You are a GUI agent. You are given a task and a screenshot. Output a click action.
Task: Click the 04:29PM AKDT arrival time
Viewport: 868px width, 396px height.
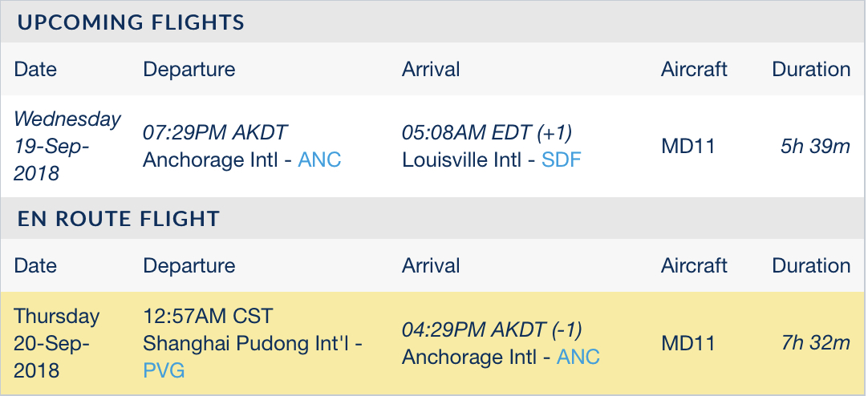point(492,329)
